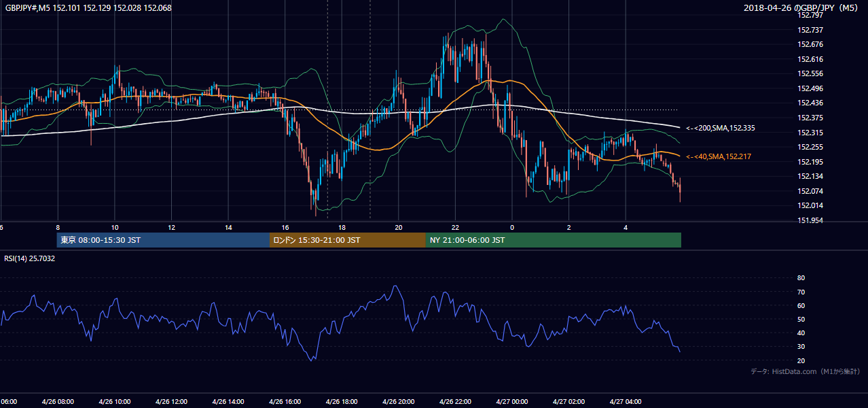Click the 152.134 price axis label
This screenshot has width=868, height=408.
coord(810,176)
